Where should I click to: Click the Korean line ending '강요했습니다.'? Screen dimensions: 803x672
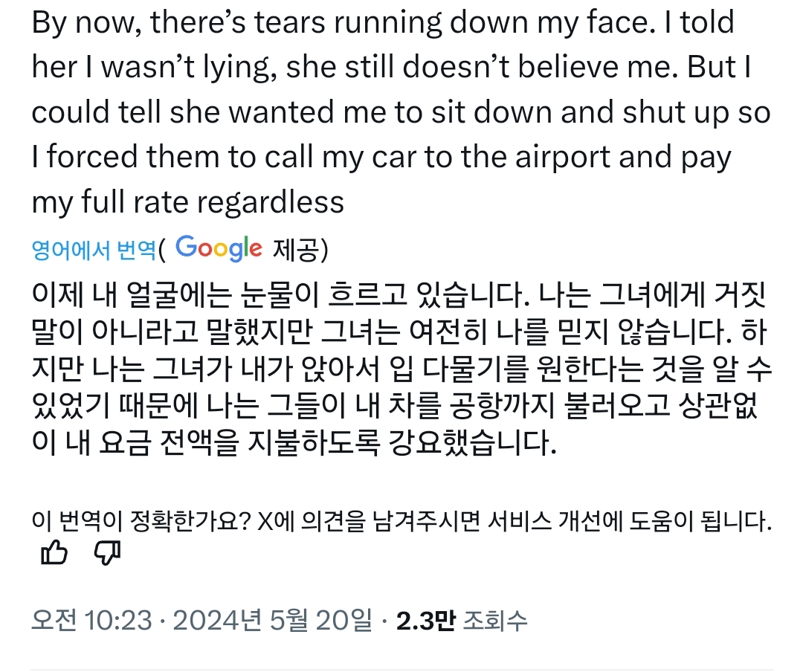click(294, 445)
